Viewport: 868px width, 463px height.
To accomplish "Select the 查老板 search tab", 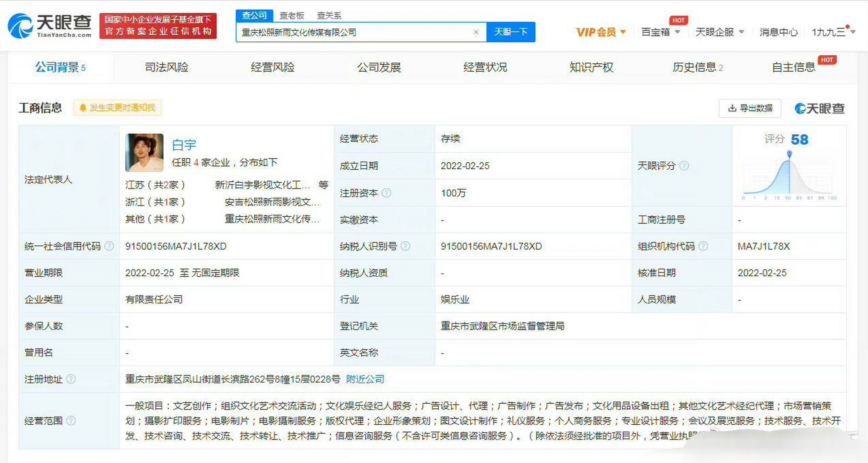I will [291, 15].
